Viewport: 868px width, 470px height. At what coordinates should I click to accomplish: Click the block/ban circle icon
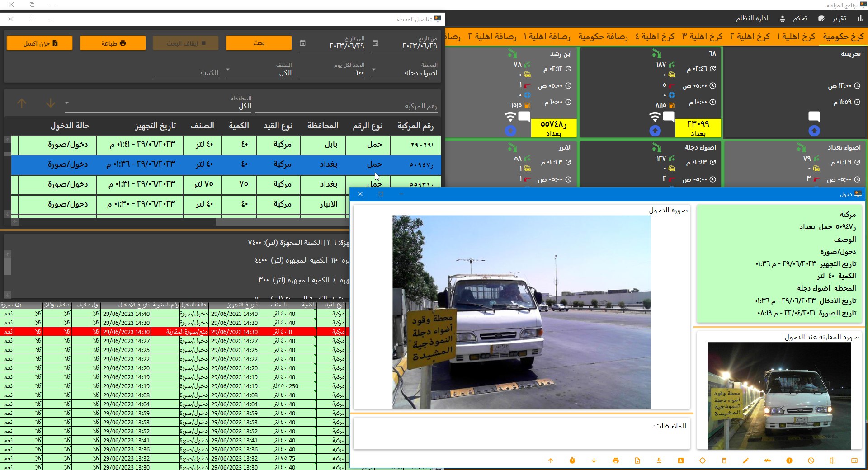point(811,461)
